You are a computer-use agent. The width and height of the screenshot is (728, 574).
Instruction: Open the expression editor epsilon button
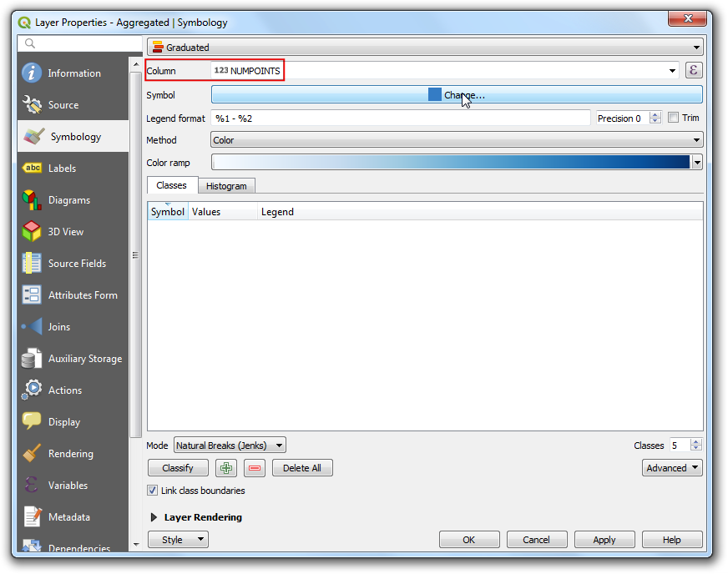tap(693, 71)
